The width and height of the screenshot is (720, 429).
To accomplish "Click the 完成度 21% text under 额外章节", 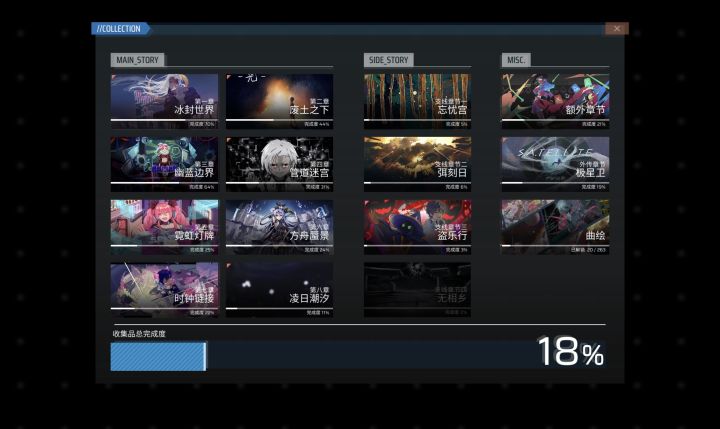I will [594, 124].
